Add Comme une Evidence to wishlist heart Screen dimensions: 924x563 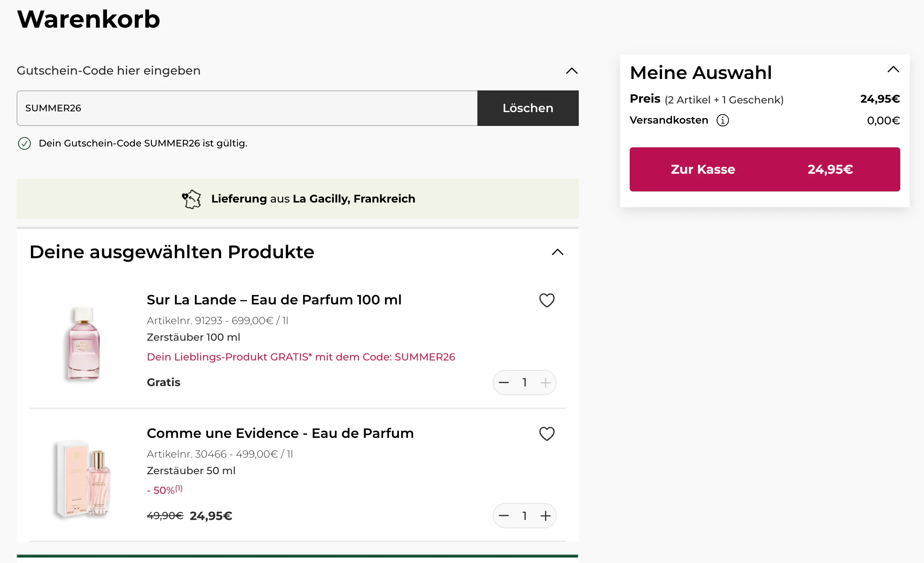(547, 434)
